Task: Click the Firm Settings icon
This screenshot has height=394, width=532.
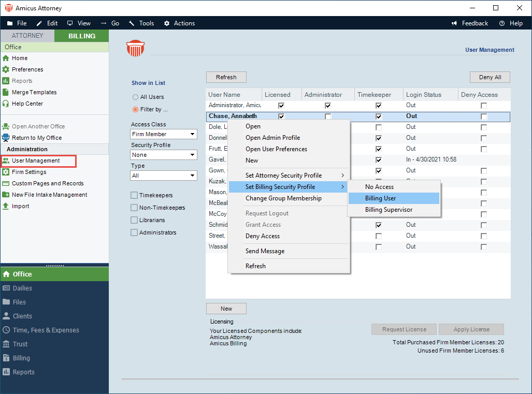Action: point(6,172)
